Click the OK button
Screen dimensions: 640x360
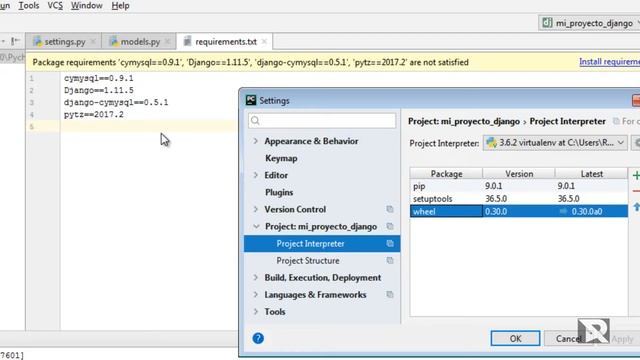(515, 338)
